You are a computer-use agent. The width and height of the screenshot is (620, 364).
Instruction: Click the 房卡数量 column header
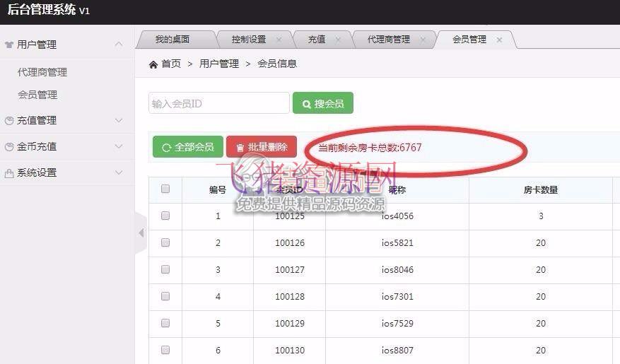click(x=541, y=190)
